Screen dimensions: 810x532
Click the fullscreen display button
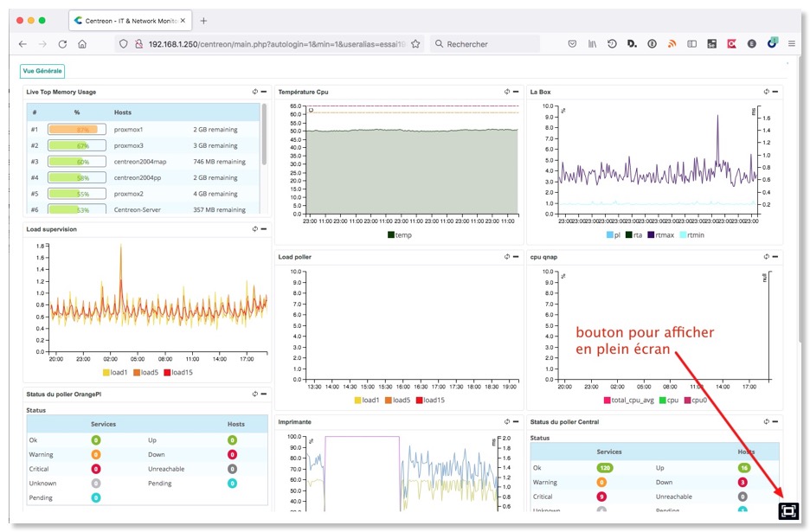[x=787, y=511]
